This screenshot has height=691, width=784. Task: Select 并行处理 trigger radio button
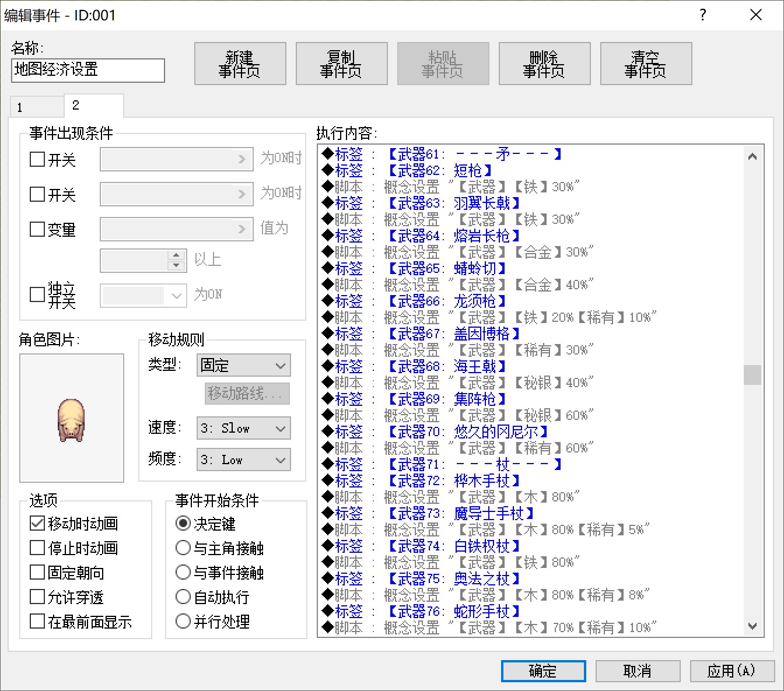click(x=183, y=622)
